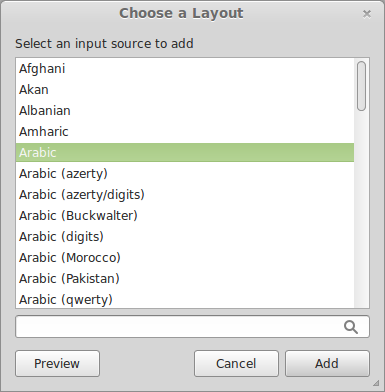Viewport: 385px width, 392px height.
Task: Select the Akan layout
Action: pyautogui.click(x=185, y=90)
